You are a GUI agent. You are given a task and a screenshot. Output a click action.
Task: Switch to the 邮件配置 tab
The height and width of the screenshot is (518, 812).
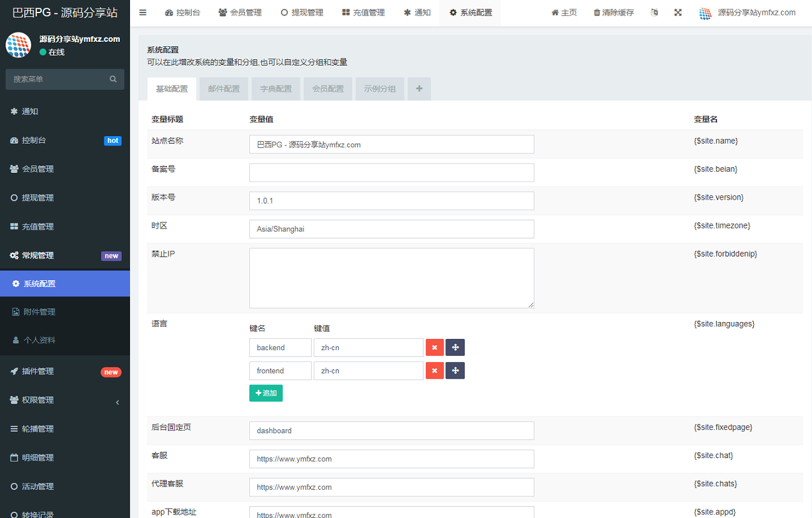tap(224, 89)
